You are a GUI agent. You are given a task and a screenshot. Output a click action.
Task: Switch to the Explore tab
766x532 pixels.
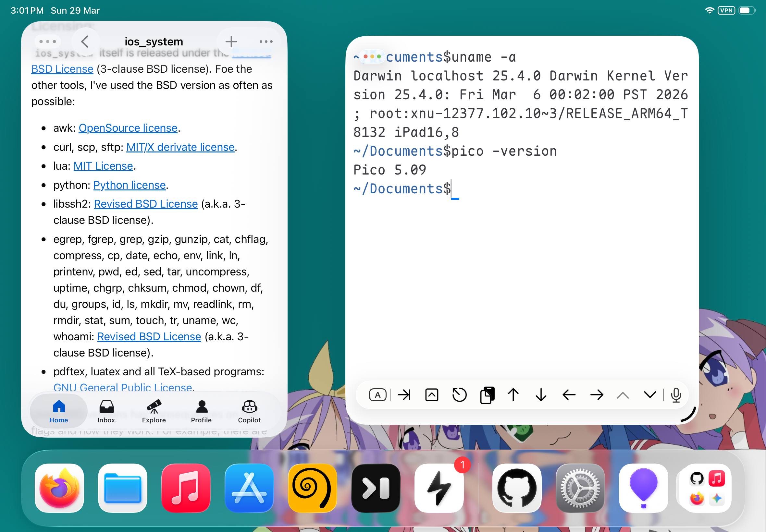(154, 411)
